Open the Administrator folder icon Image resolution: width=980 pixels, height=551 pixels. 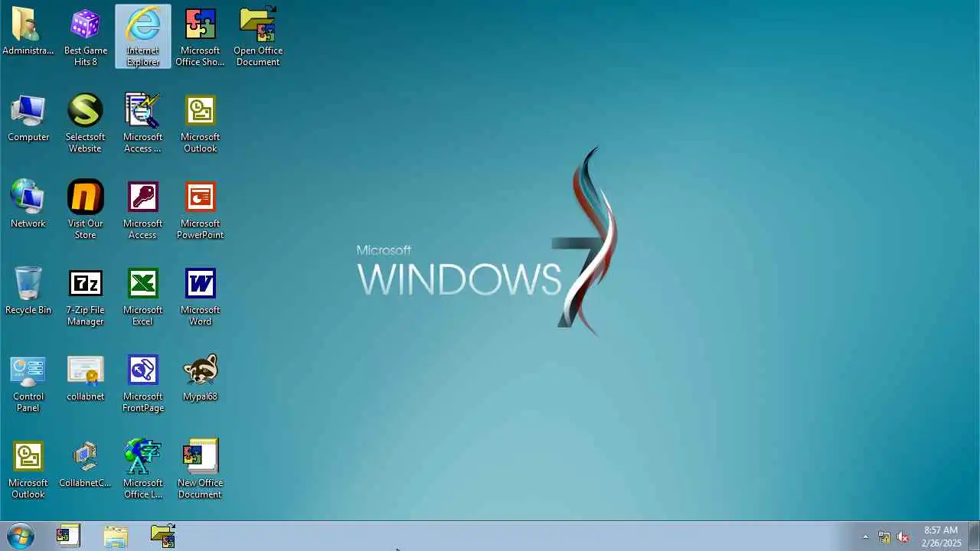(28, 36)
